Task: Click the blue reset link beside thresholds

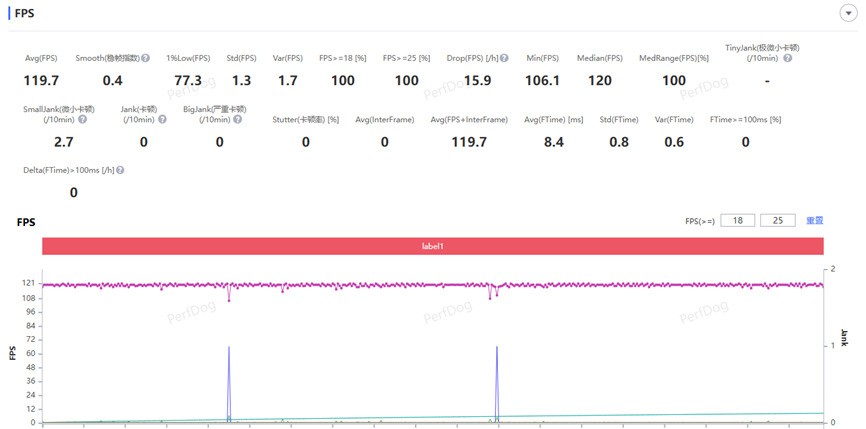Action: (815, 221)
